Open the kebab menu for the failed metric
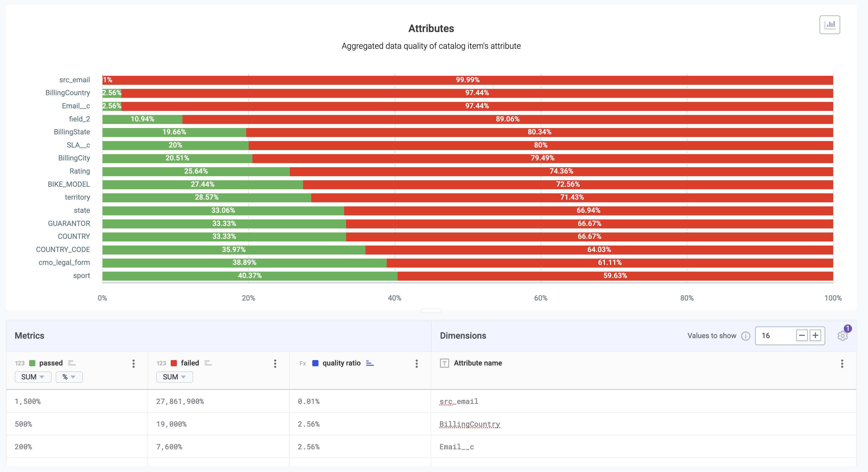This screenshot has height=472, width=868. click(x=275, y=364)
